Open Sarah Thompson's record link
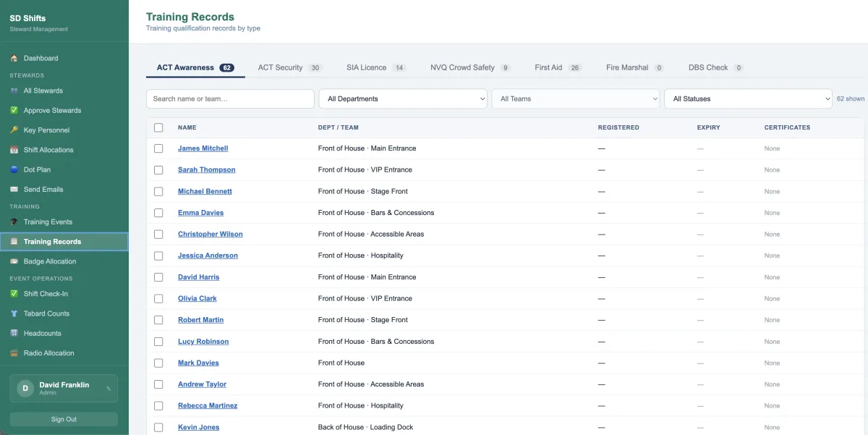 [206, 170]
